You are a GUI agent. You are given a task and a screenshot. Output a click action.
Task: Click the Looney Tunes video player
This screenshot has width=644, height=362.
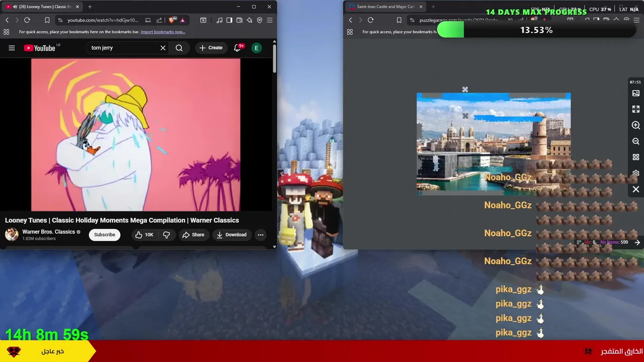(136, 135)
